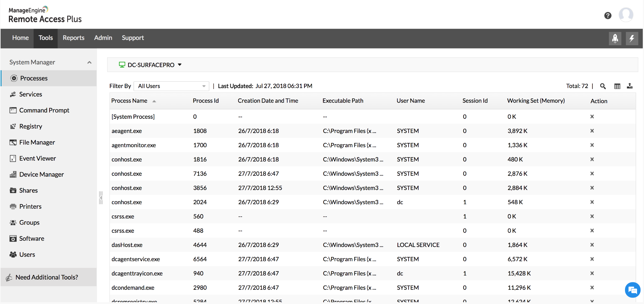Screen dimensions: 644x304
Task: Select the Registry tool icon
Action: [x=13, y=126]
